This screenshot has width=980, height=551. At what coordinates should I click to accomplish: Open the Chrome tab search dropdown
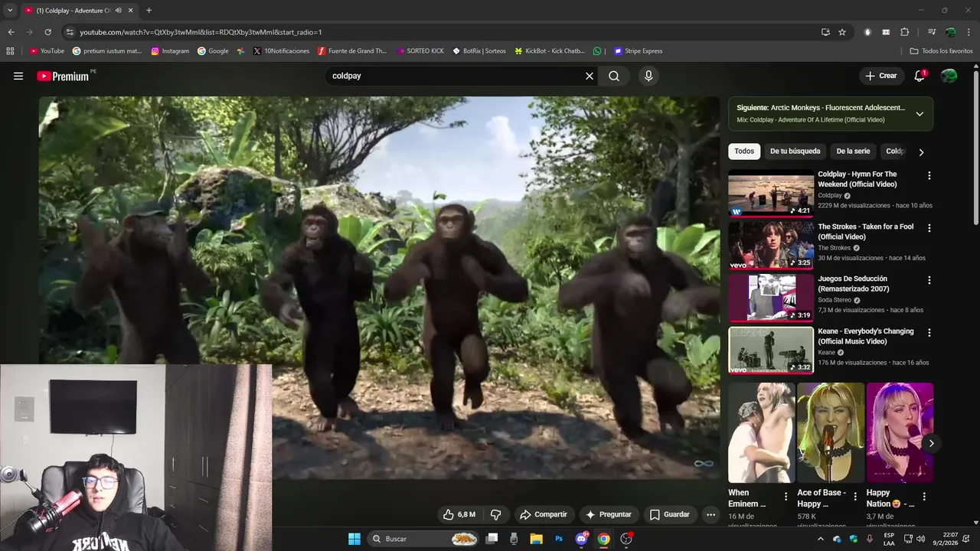tap(10, 11)
